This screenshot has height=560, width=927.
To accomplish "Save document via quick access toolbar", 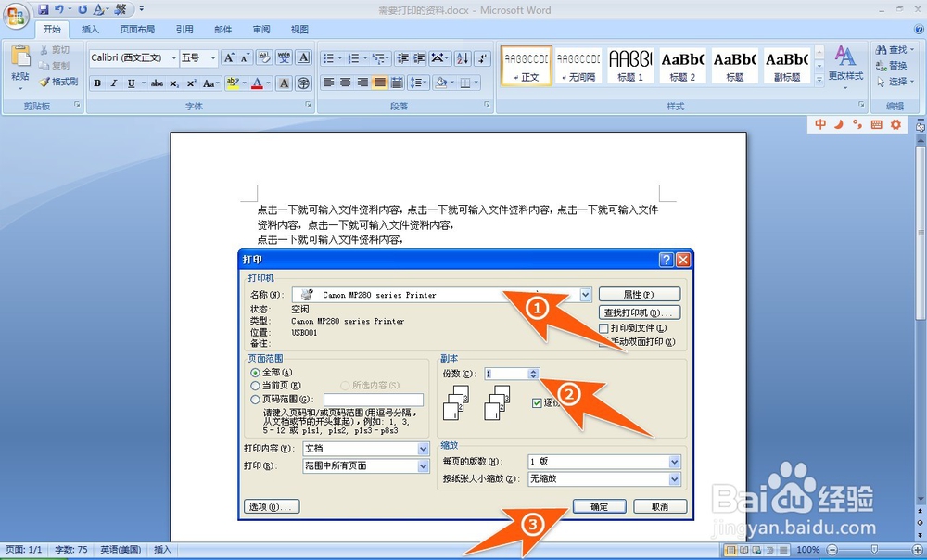I will (x=44, y=9).
